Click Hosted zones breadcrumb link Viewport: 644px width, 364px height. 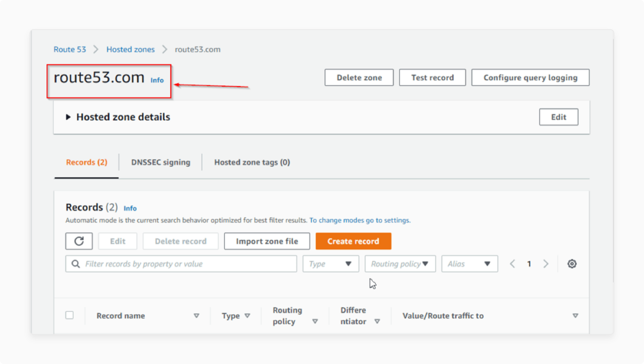(x=130, y=49)
